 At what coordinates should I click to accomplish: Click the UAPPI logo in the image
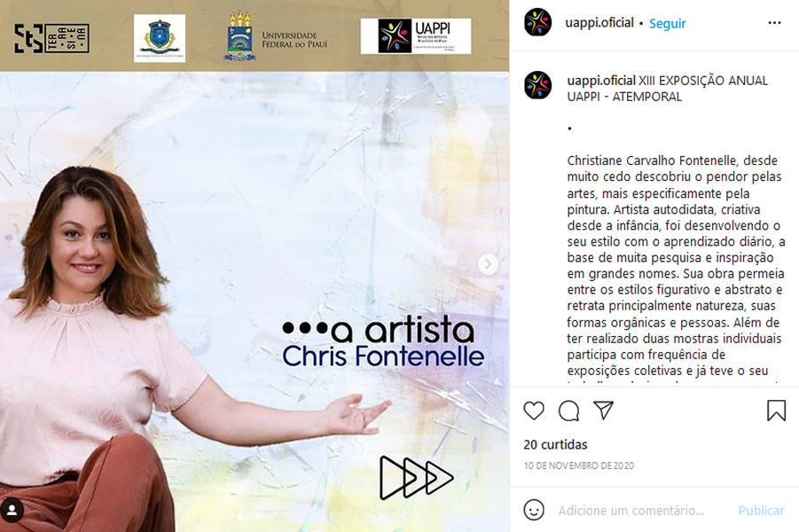[416, 35]
